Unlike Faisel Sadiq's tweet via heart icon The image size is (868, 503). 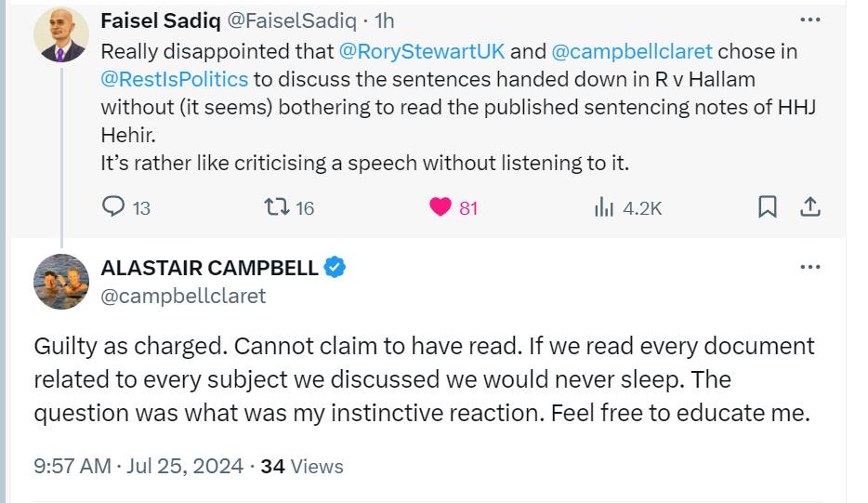(x=441, y=207)
